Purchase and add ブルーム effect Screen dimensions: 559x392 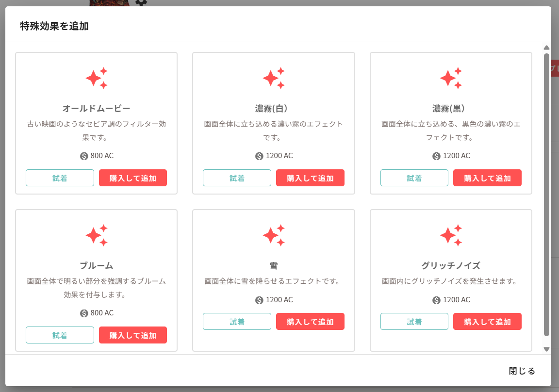[x=133, y=335]
